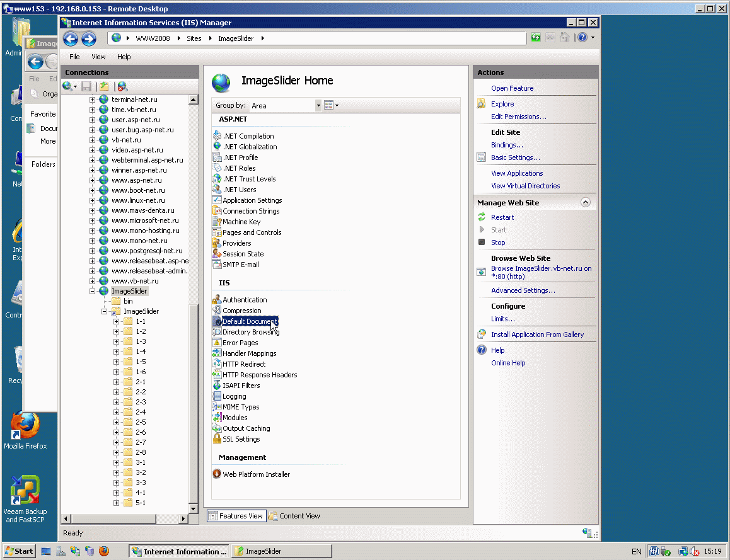Open the .NET Compilation feature
This screenshot has height=560, width=730.
point(243,136)
